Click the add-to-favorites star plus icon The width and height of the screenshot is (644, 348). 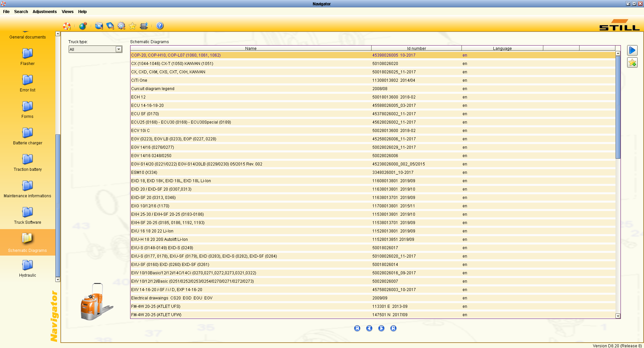coord(632,63)
